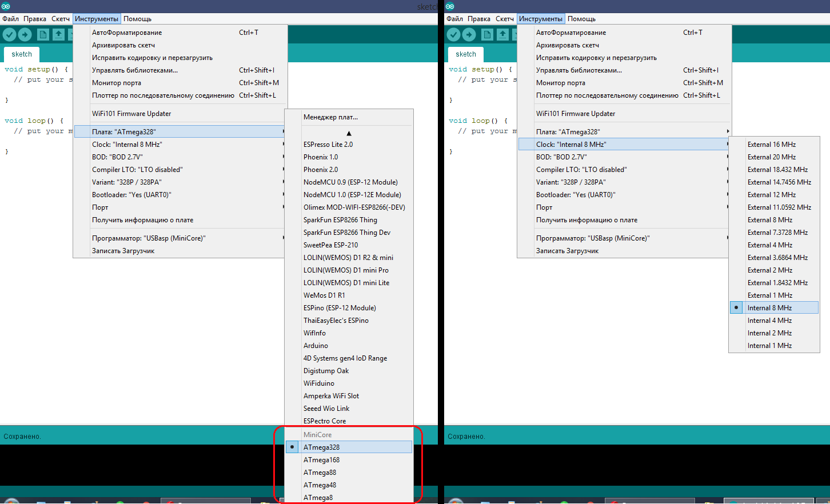Expand Порт submenu in right window
Image resolution: width=830 pixels, height=504 pixels.
(x=624, y=207)
